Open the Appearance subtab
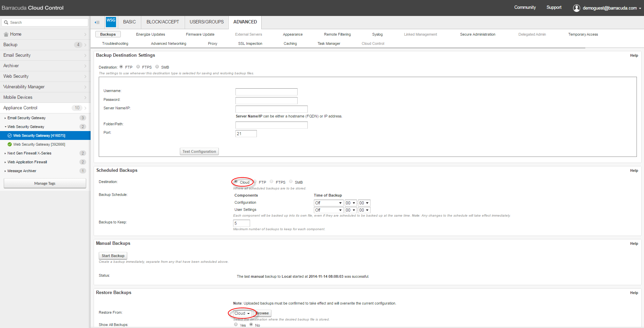The image size is (644, 328). coord(293,34)
